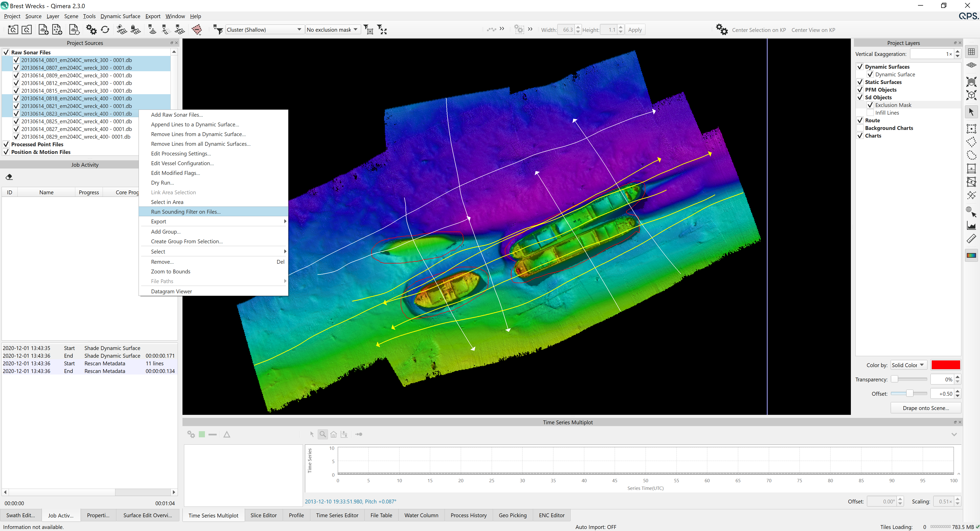Click the auto-process refresh arrows icon
The image size is (980, 531).
point(105,30)
